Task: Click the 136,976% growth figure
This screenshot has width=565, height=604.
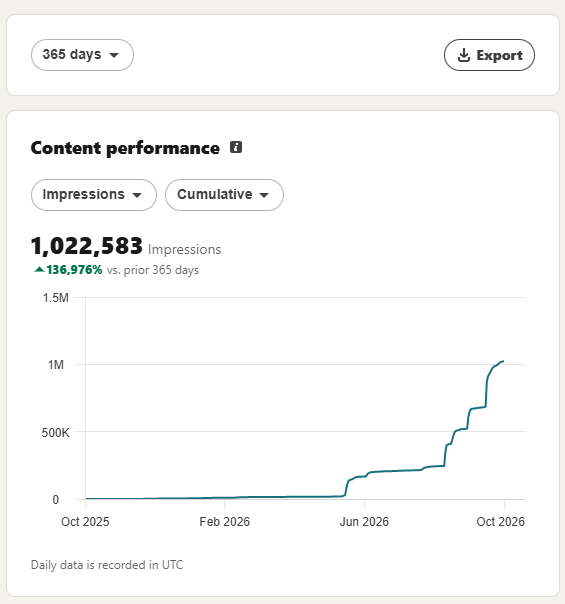Action: pos(74,270)
